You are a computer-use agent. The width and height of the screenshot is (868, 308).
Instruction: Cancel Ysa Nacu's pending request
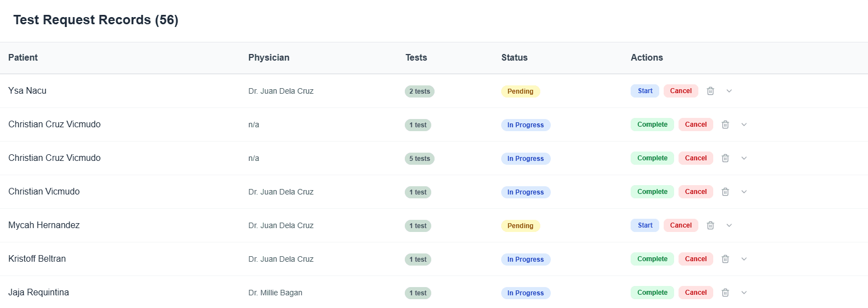click(681, 91)
